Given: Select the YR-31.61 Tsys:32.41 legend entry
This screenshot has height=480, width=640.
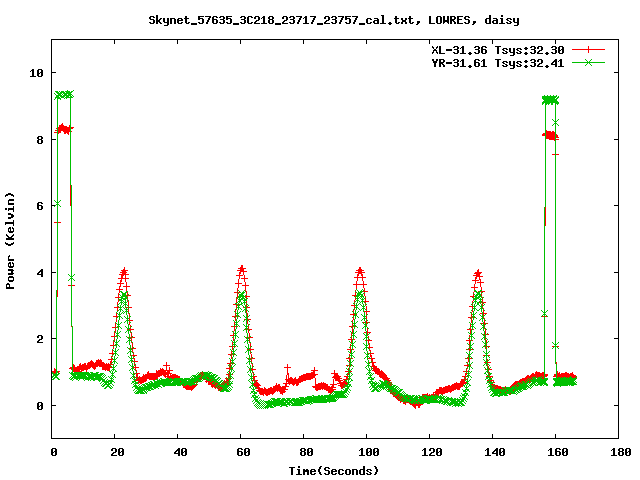Looking at the screenshot, I should tap(498, 63).
